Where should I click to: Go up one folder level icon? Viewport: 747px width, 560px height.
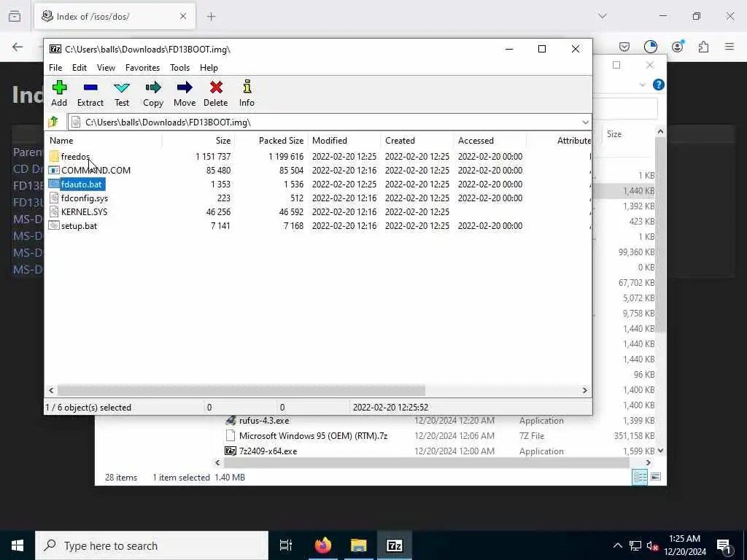[53, 122]
